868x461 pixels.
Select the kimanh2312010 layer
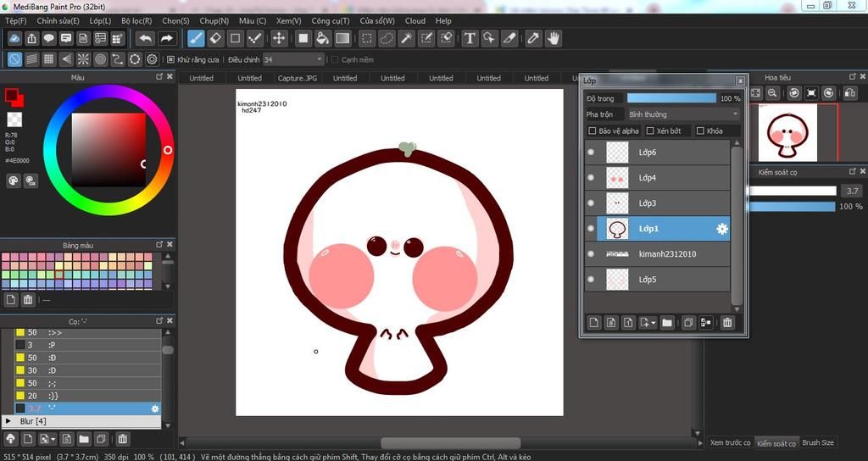(658, 254)
